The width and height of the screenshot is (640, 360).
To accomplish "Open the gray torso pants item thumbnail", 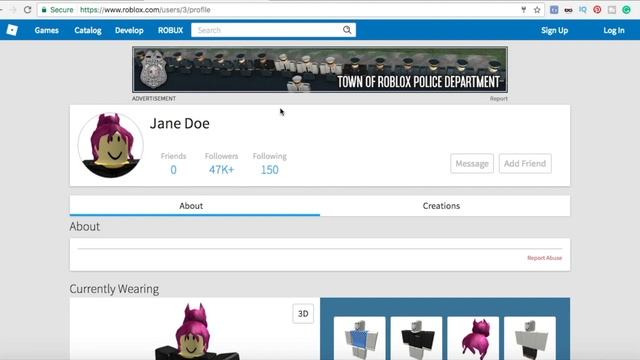I will (530, 338).
